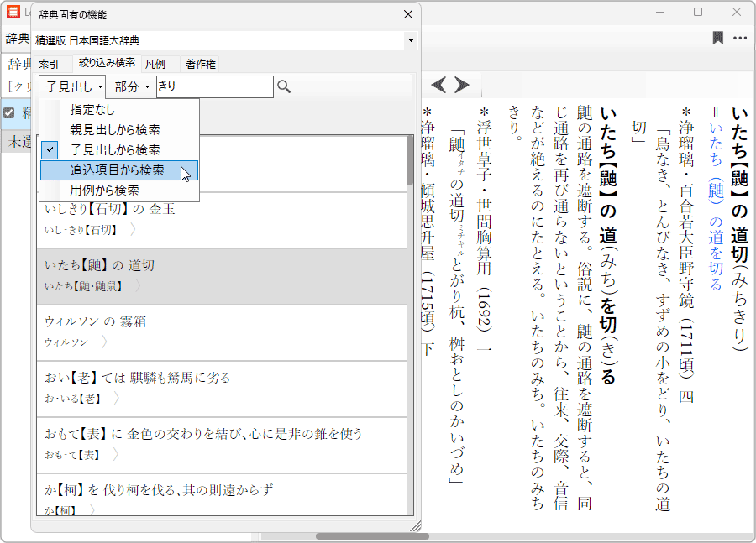Switch to the 著作権 tab
Image resolution: width=756 pixels, height=543 pixels.
pos(200,64)
